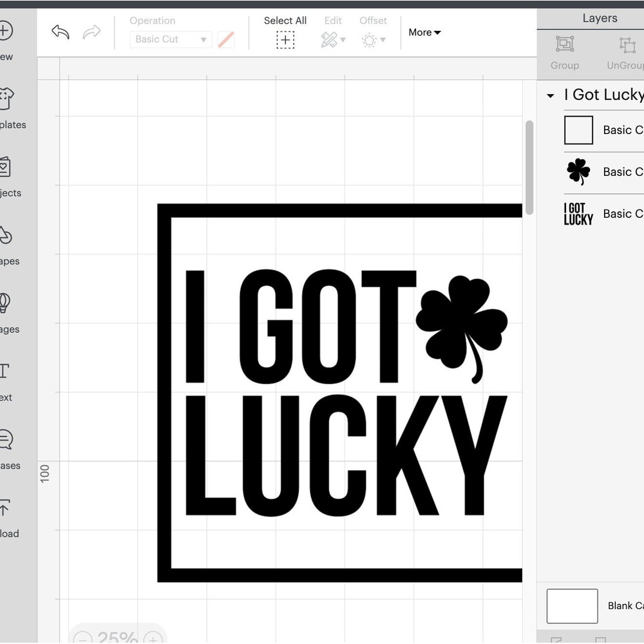Open the More dropdown menu

click(x=424, y=32)
